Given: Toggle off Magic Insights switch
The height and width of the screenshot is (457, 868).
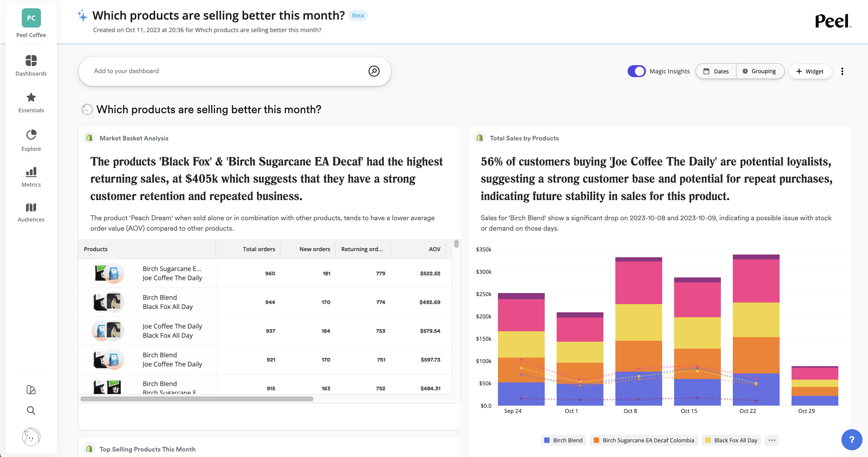Looking at the screenshot, I should pyautogui.click(x=636, y=71).
